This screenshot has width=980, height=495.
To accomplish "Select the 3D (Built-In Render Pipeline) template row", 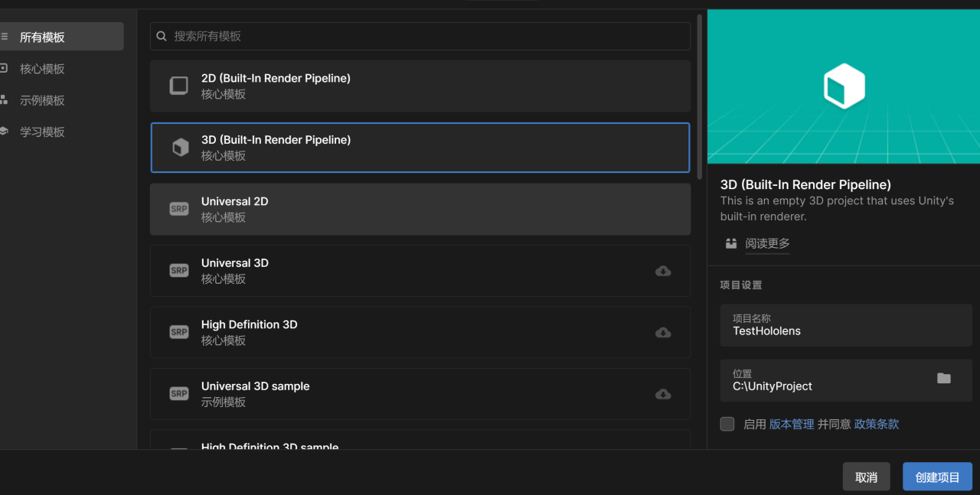I will click(x=420, y=148).
